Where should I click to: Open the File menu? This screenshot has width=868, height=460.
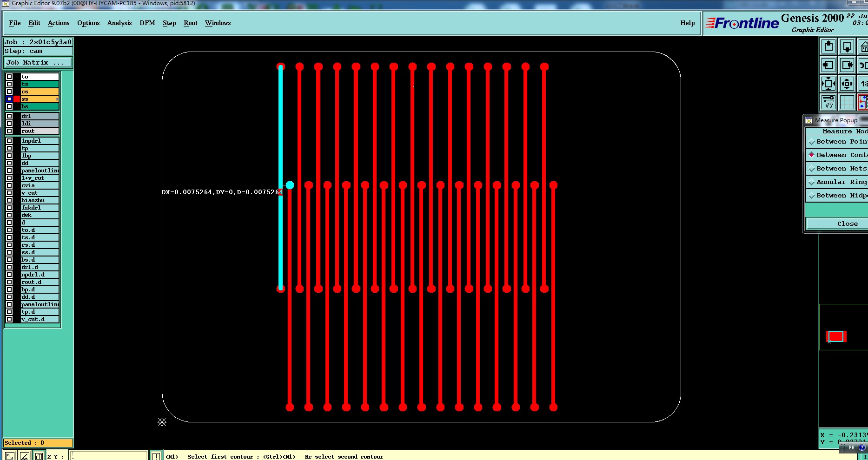point(15,23)
